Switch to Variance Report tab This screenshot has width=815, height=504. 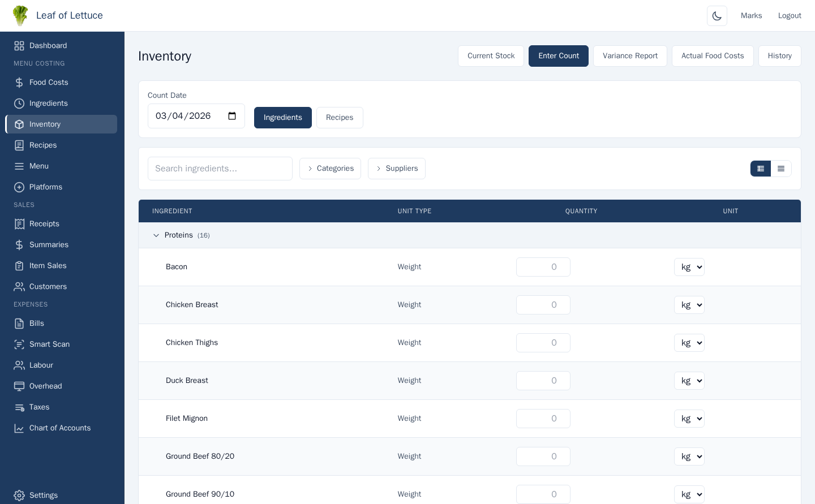pos(630,56)
